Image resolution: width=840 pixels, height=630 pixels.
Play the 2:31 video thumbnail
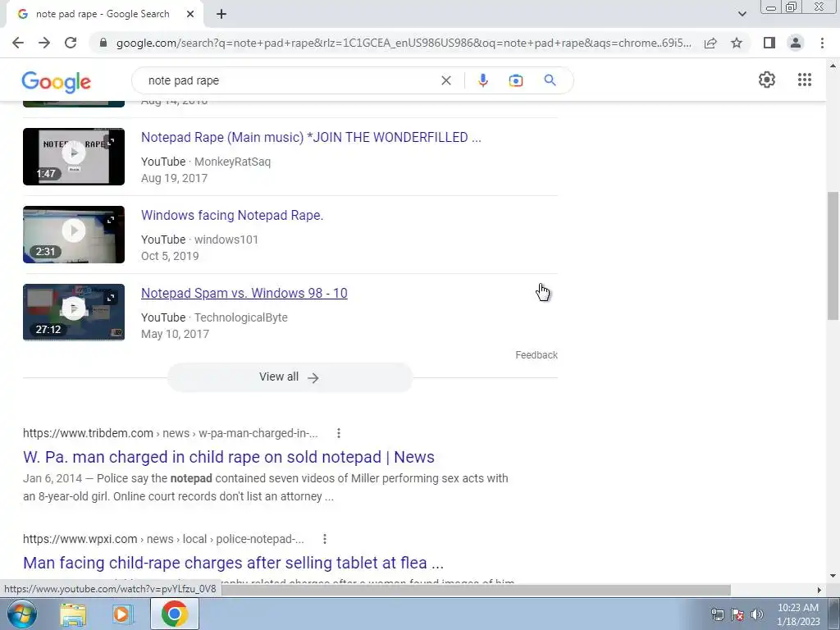coord(74,235)
